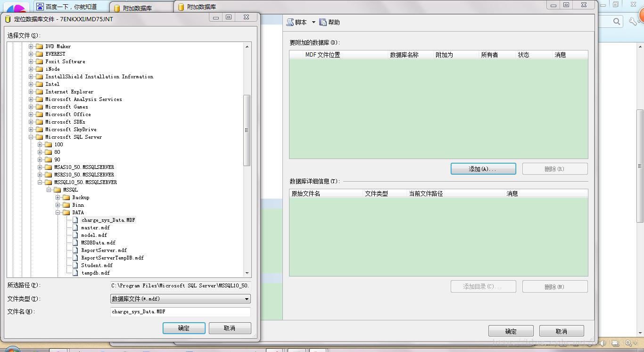
Task: Select the master.mdf file
Action: coord(95,227)
